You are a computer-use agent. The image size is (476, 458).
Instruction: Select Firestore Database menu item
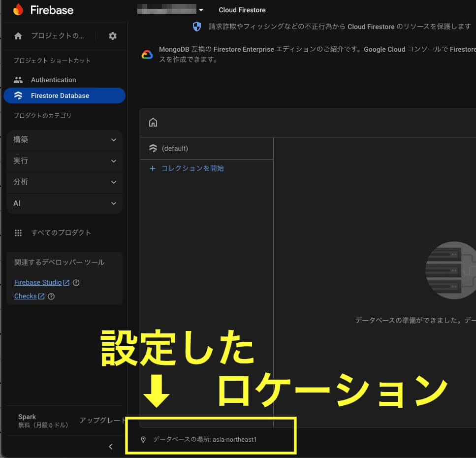(x=64, y=96)
